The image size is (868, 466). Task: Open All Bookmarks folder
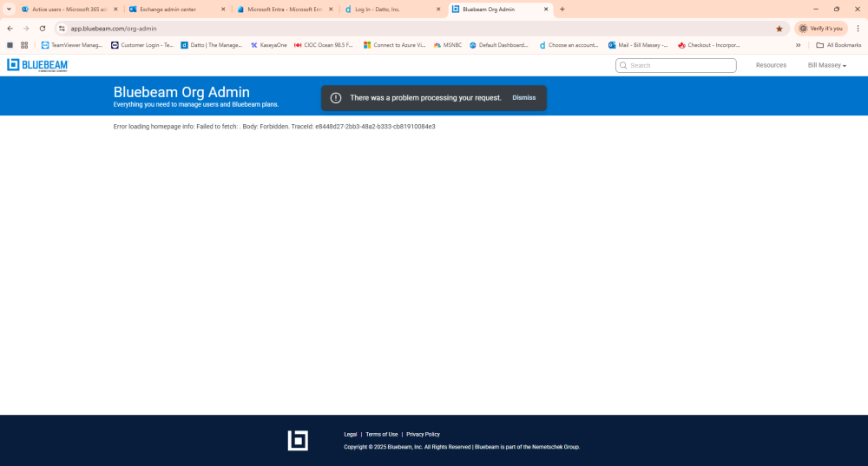click(x=838, y=45)
